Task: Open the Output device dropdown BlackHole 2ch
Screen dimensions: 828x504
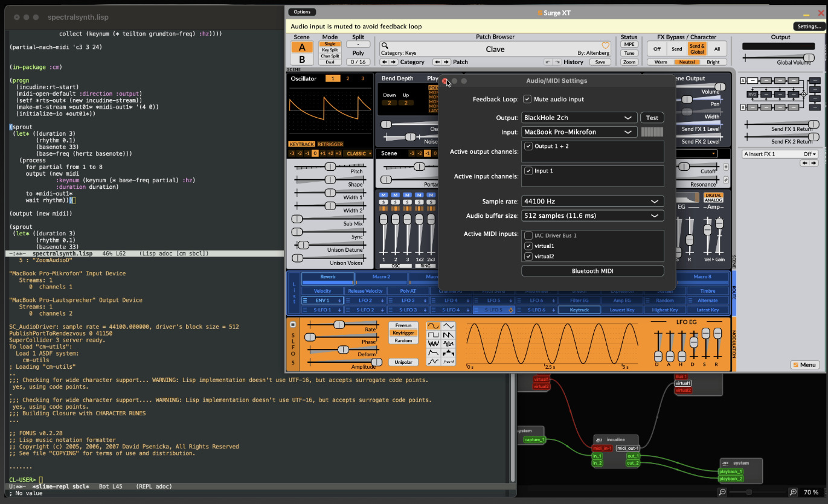Action: coord(579,118)
